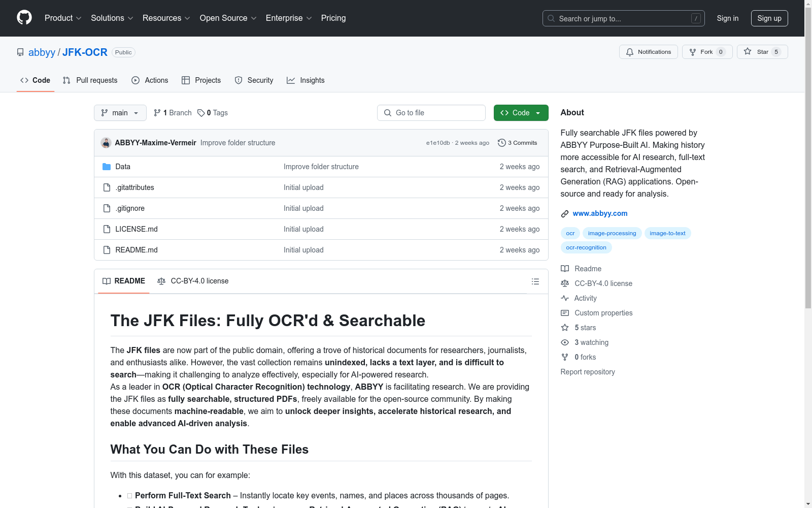View the 0 Tags link

(x=212, y=113)
